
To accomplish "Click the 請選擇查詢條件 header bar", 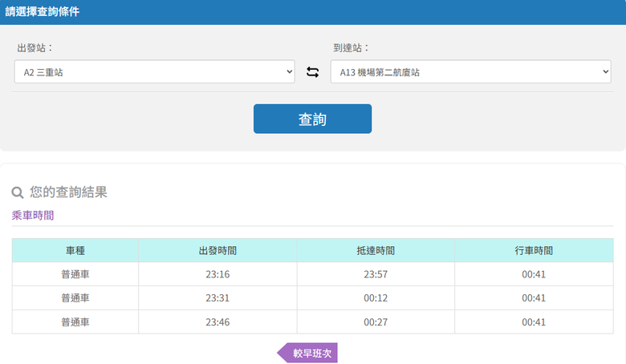I will (x=313, y=12).
